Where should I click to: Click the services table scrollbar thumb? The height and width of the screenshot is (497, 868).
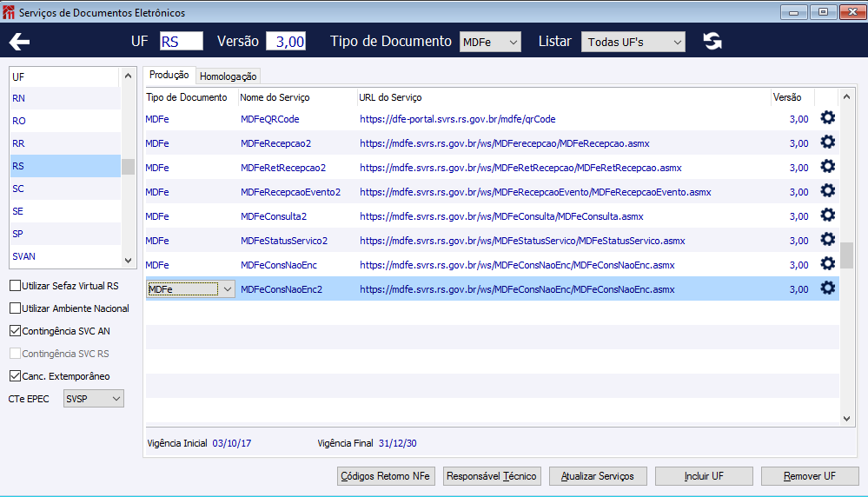coord(846,255)
